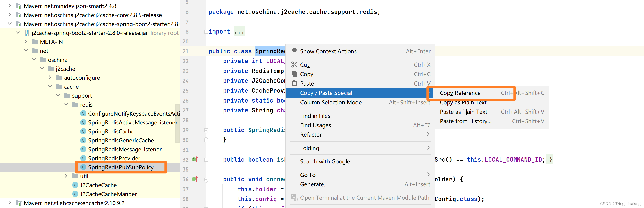644x208 pixels.
Task: Expand Maven net.sf.ehcache library node
Action: [9, 203]
